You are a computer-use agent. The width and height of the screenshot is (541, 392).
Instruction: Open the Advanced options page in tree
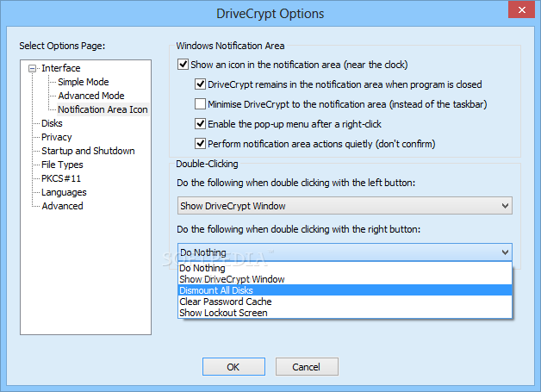[x=62, y=206]
